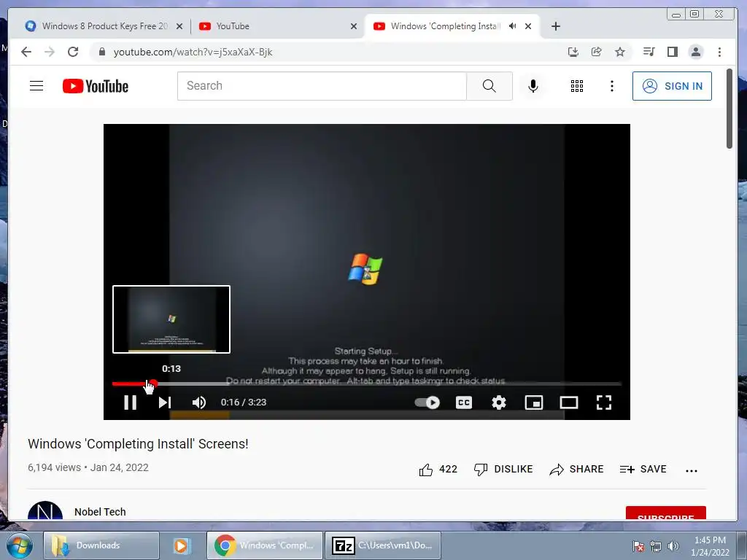Click the video title text
Viewport: 747px width, 560px height.
138,444
